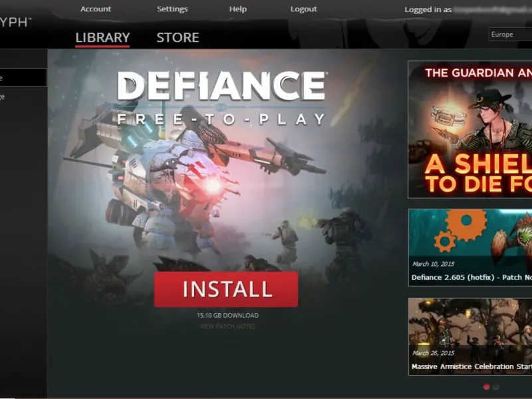
Task: Open the Help menu
Action: pyautogui.click(x=238, y=9)
